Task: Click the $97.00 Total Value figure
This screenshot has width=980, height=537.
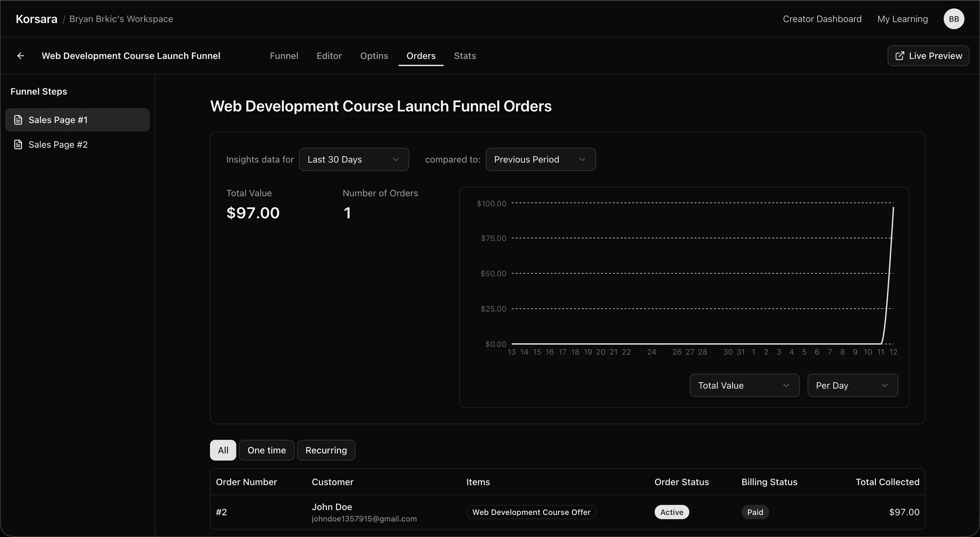Action: 253,213
